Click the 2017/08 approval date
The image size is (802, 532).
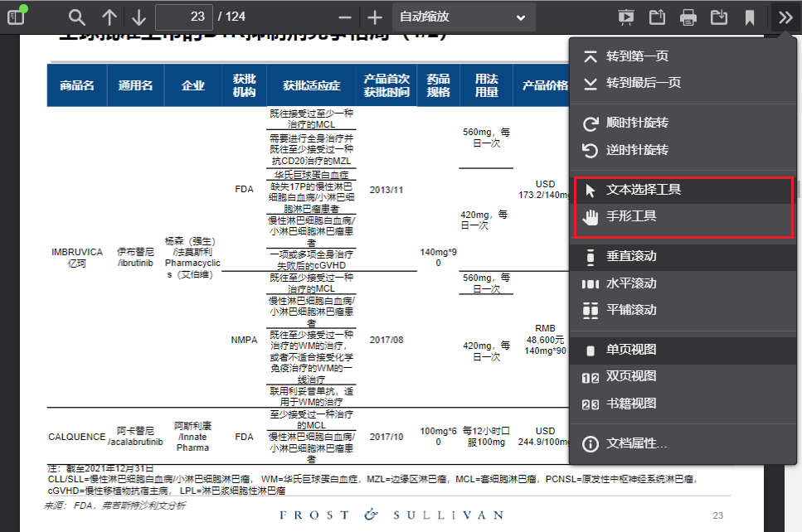[x=386, y=340]
